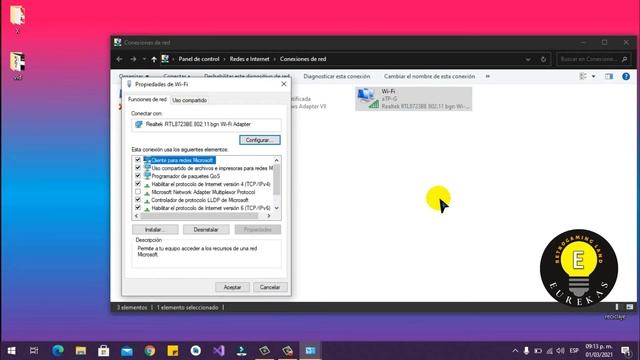Open Task View on the taskbar
Screen dimensions: 640x360
pos(34,351)
